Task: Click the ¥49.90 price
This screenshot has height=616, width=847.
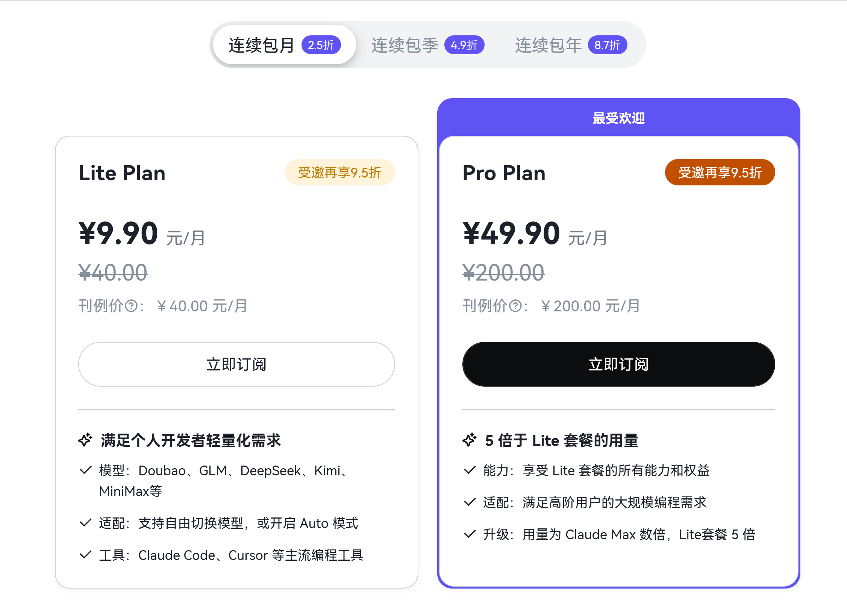Action: (x=511, y=234)
